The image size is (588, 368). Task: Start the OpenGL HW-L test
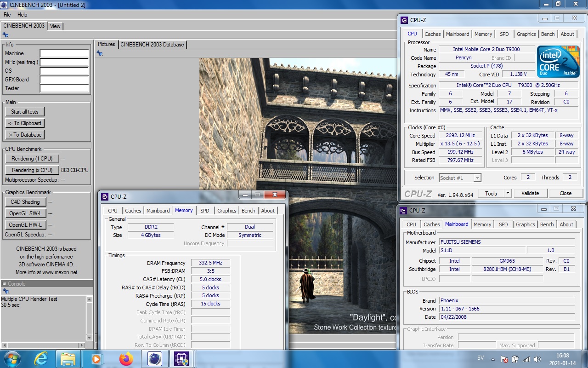click(x=25, y=225)
